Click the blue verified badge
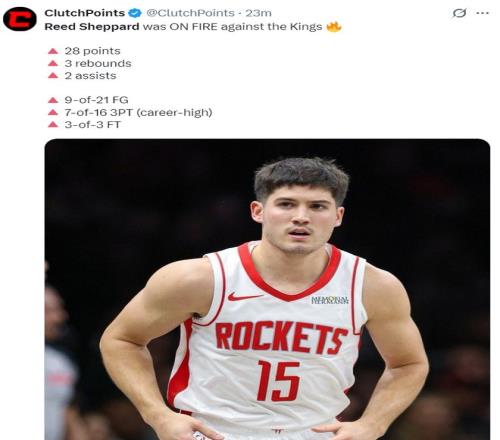Image resolution: width=500 pixels, height=440 pixels. [135, 13]
